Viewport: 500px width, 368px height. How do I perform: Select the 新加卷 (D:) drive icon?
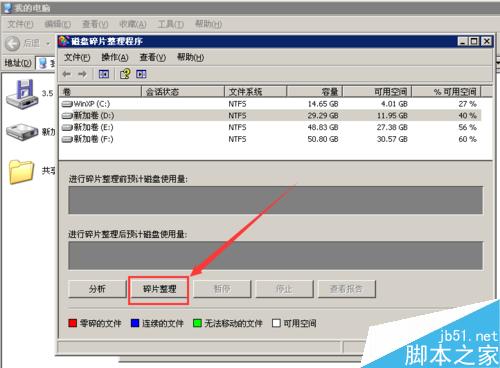tap(67, 116)
